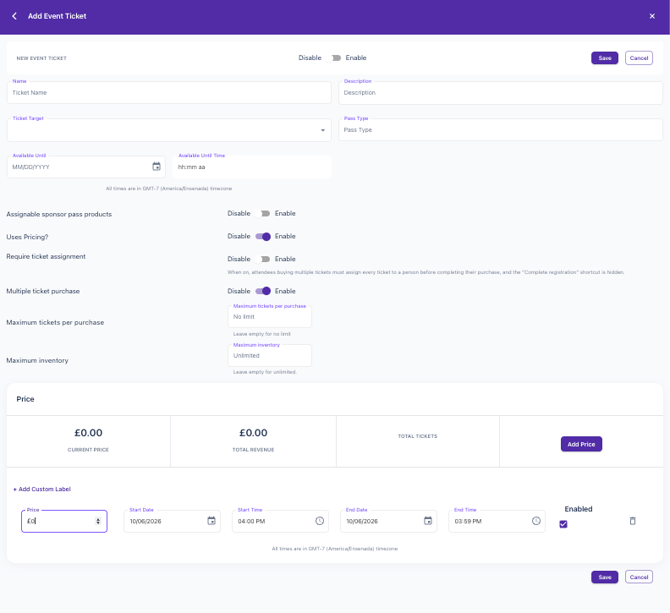Focus the Ticket Name input field
Viewport: 670px width, 613px height.
(169, 93)
